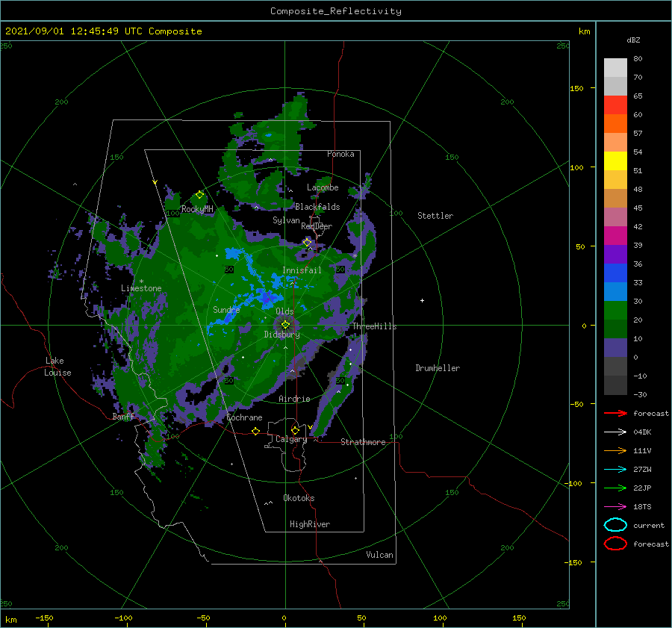Screen dimensions: 672x628
Task: Click the cyan 27ZW arrow icon
Action: click(615, 470)
